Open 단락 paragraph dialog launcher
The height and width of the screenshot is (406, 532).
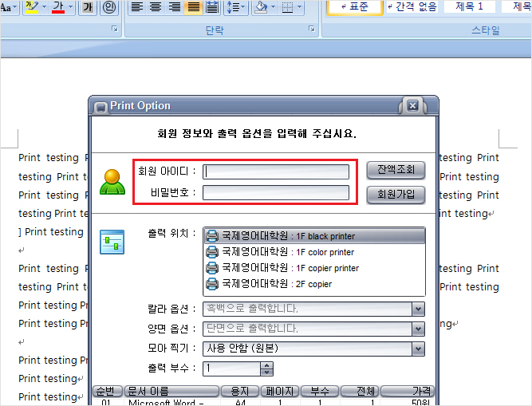tap(312, 30)
